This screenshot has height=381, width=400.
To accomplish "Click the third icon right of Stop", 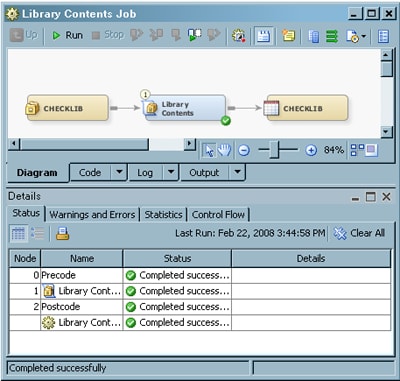I will (175, 35).
